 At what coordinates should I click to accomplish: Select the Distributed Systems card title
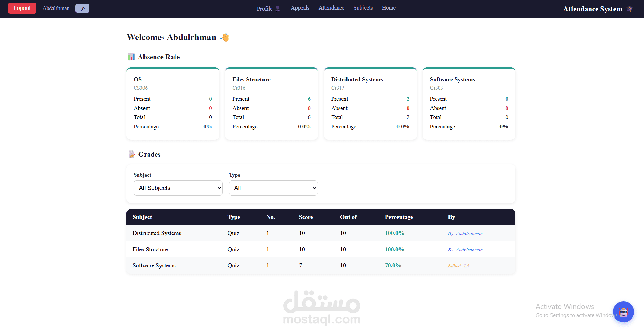[357, 79]
